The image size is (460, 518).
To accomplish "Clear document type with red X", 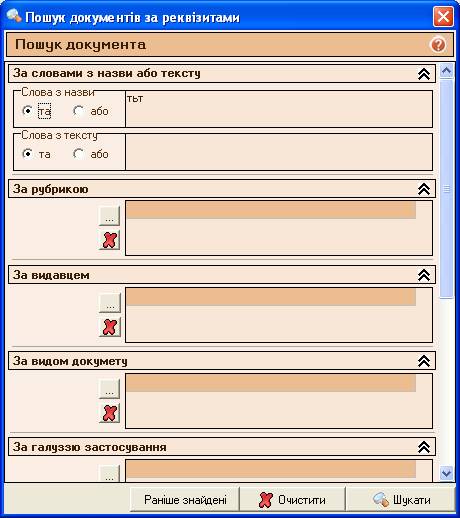I will (x=110, y=413).
